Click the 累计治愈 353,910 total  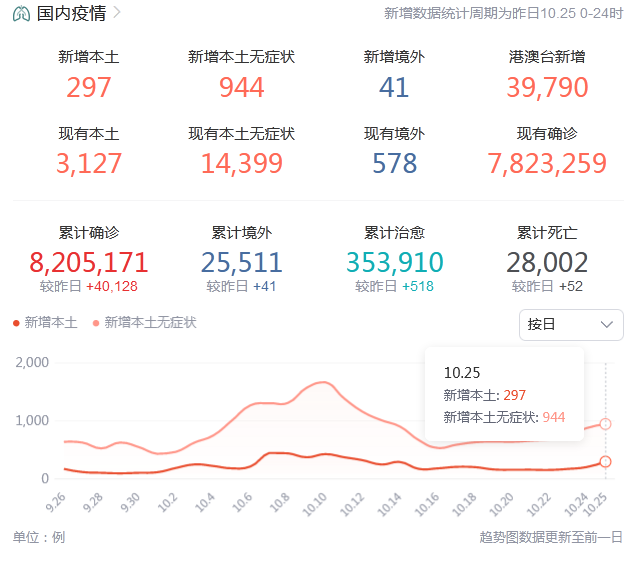394,262
